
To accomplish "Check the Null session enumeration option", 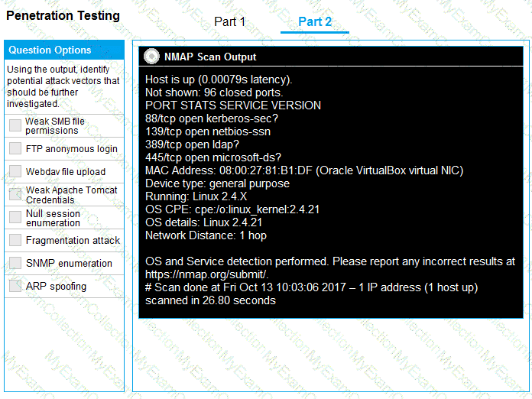I will (x=15, y=218).
